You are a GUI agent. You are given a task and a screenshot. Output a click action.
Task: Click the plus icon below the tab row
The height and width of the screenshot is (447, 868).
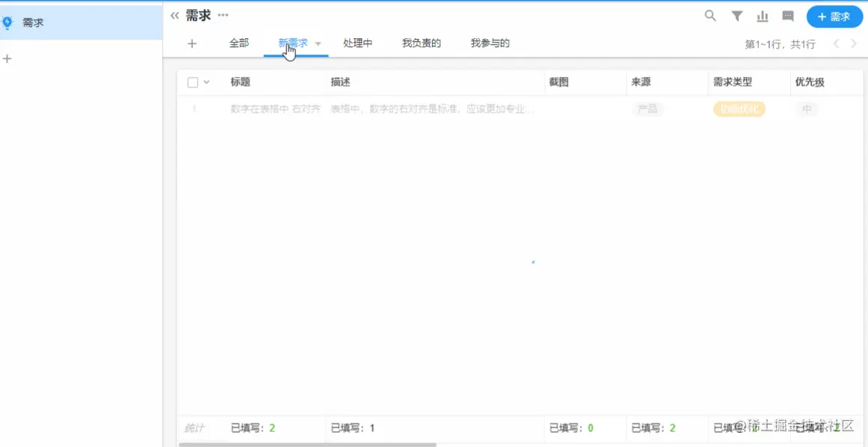[x=192, y=43]
